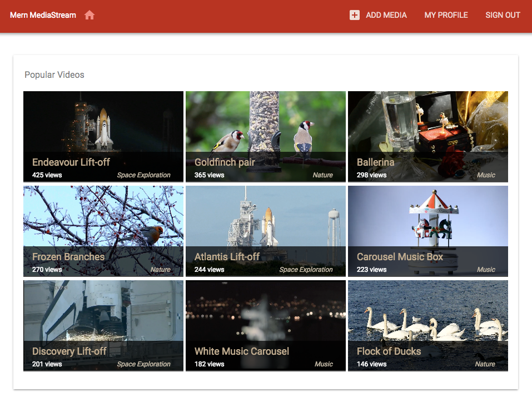Click the Frozen Branches title link

pyautogui.click(x=68, y=257)
